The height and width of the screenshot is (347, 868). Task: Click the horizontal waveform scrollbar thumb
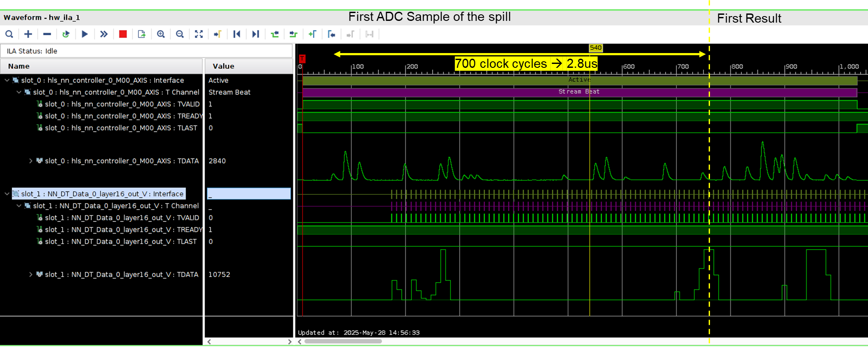point(343,341)
